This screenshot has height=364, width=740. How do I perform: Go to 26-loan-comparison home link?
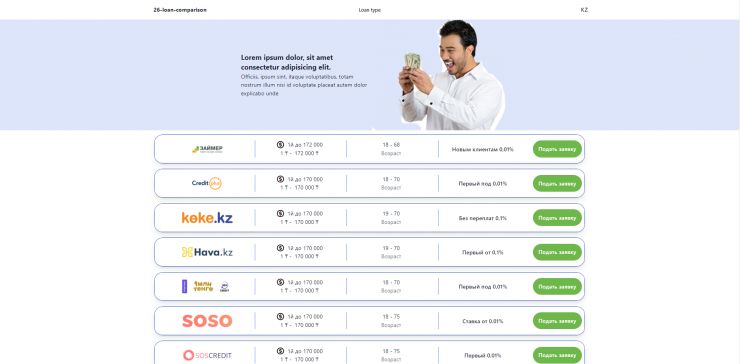[x=180, y=10]
